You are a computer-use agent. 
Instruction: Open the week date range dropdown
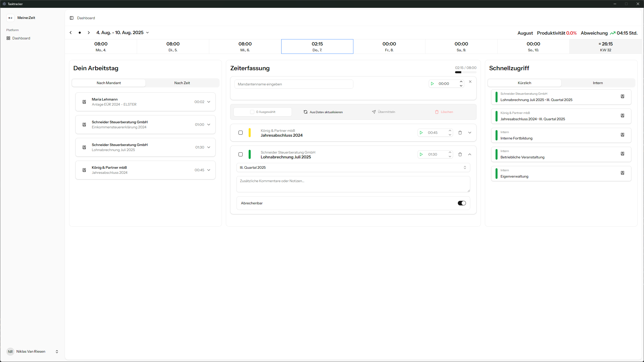[147, 33]
